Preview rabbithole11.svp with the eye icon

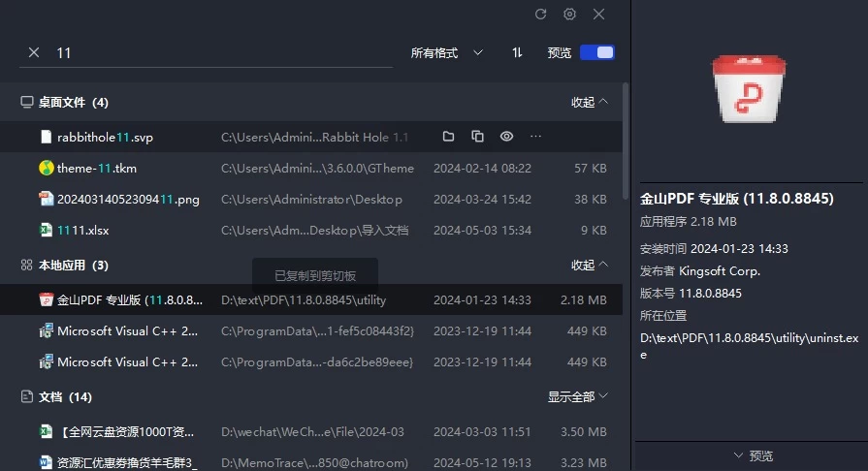506,137
